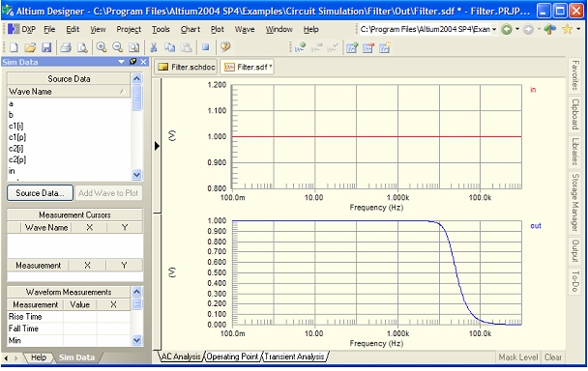Zoom in using magnifier plus icon
The height and width of the screenshot is (371, 588).
101,47
